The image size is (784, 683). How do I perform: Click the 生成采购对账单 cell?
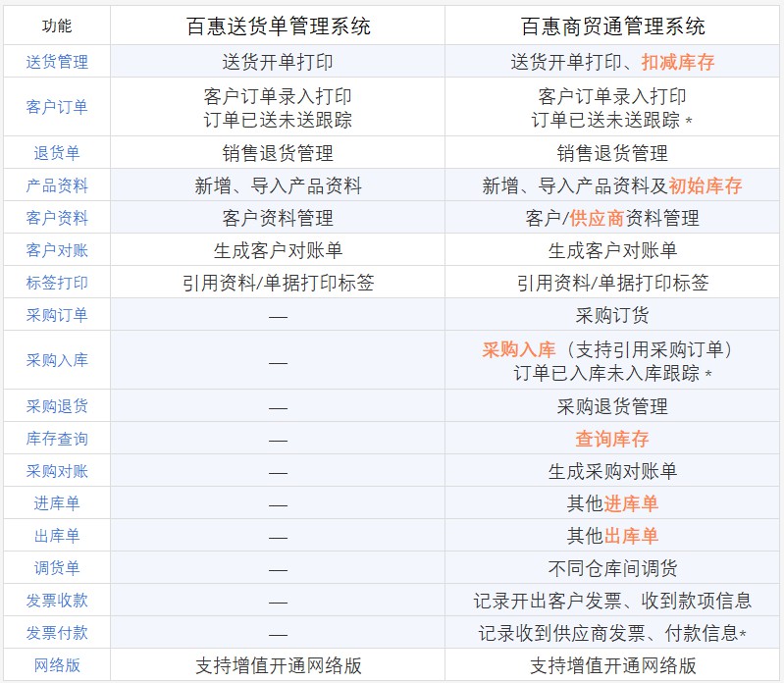click(x=612, y=471)
